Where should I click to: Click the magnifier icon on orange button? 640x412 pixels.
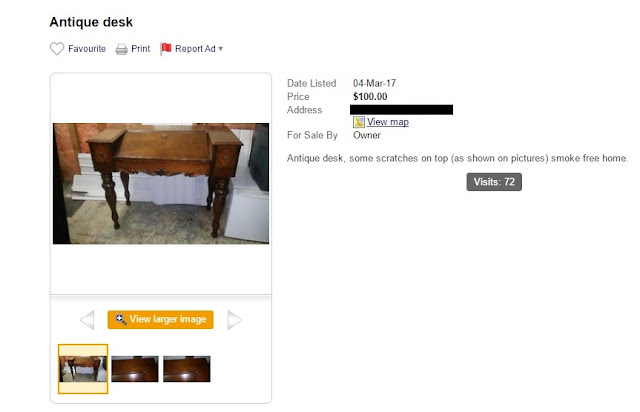[120, 319]
